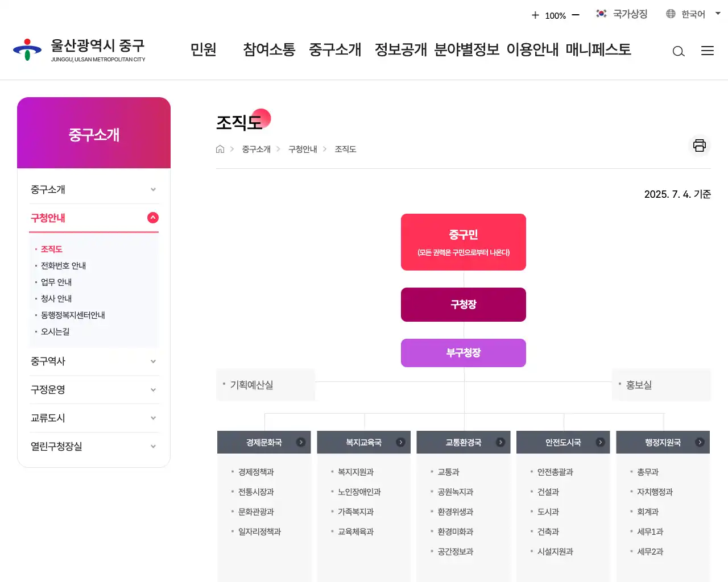Expand the 열린구청장실 sidebar section

94,446
